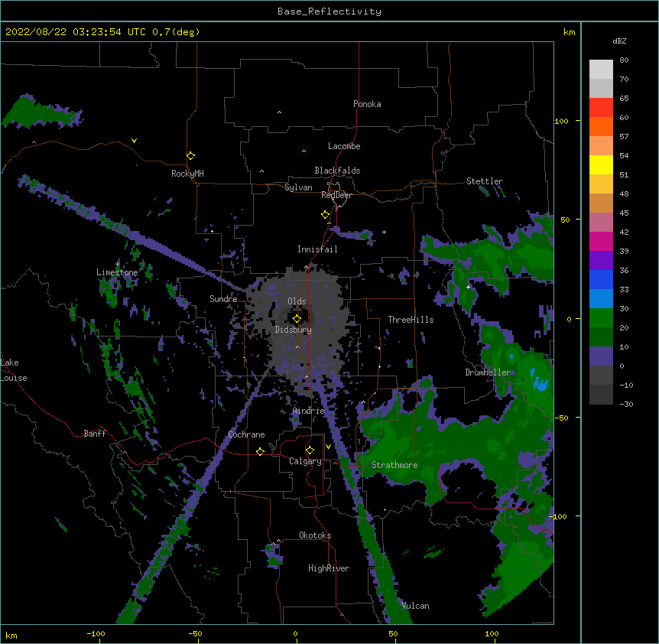Image resolution: width=659 pixels, height=644 pixels.
Task: Pick the bright green 30-20 dBZ swatch
Action: click(601, 318)
